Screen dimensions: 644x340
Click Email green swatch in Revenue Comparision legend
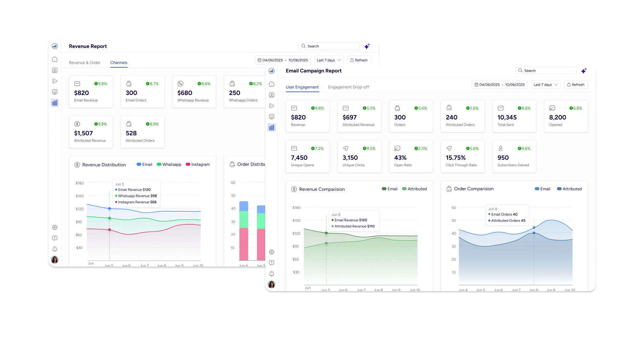point(384,189)
